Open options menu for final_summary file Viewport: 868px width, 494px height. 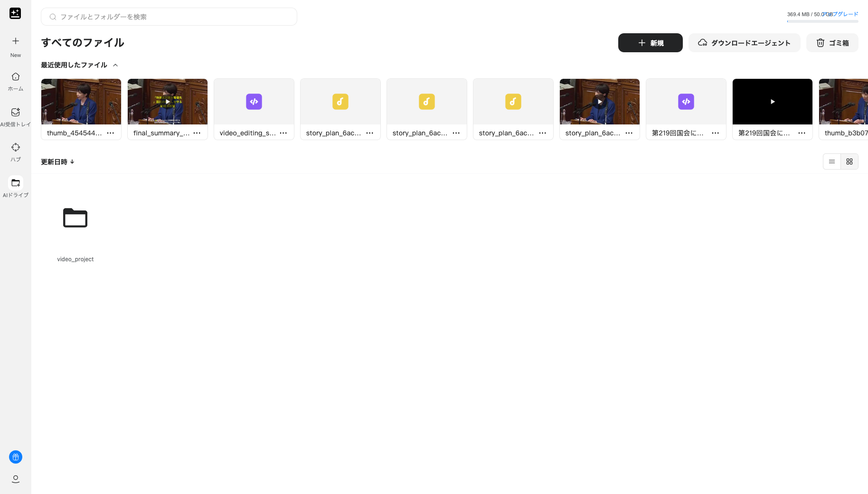coord(197,133)
